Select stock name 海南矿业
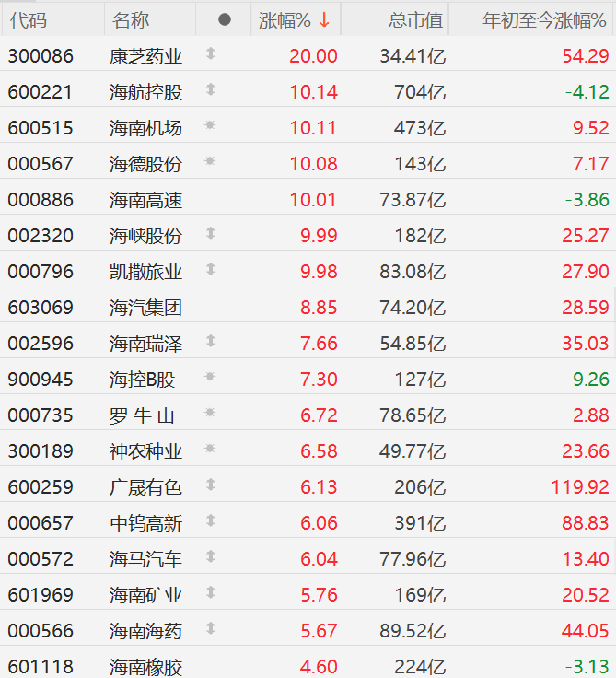 click(146, 594)
